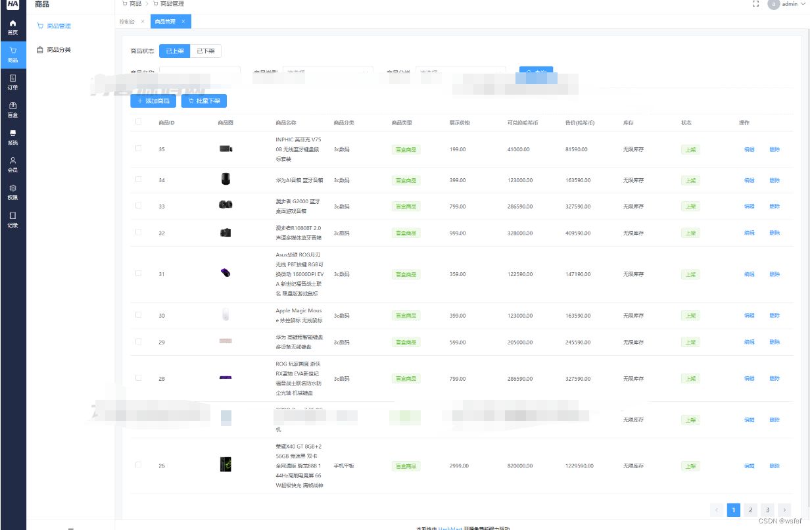Jump to page 2 in pagination
Screen dimensions: 812x530
[750, 510]
